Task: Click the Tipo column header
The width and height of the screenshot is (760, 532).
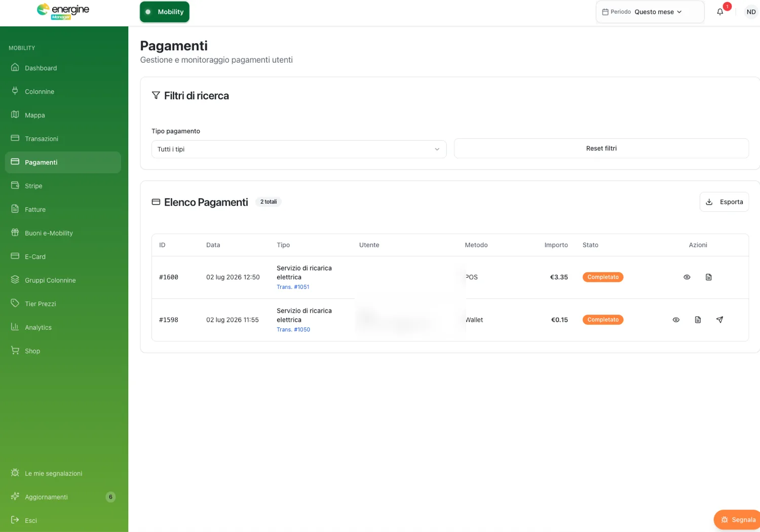Action: click(x=283, y=245)
